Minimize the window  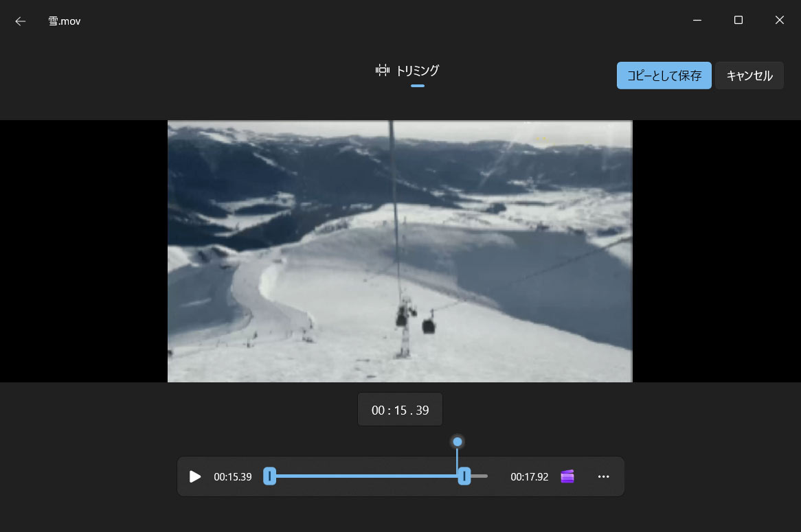click(x=697, y=21)
